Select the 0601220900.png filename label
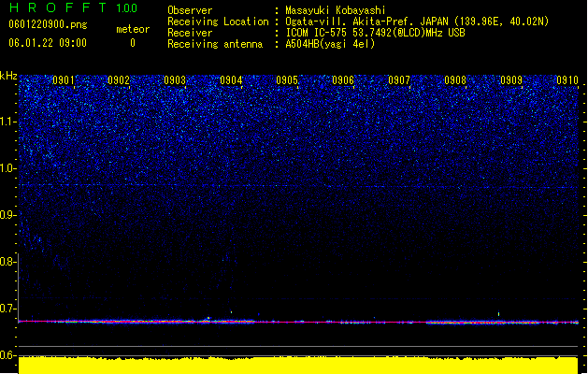The width and height of the screenshot is (588, 374). (48, 25)
